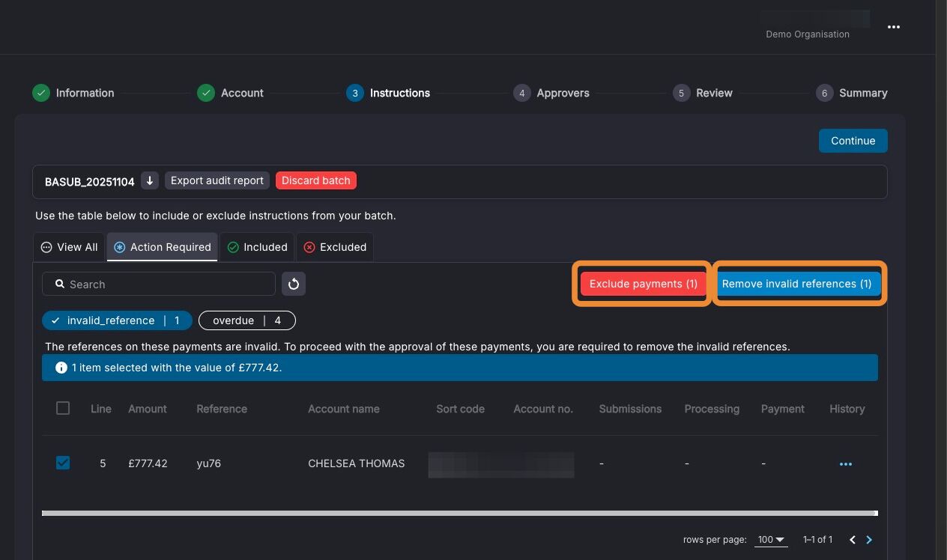The image size is (947, 560).
Task: Click step 5 Review circle
Action: (x=681, y=93)
